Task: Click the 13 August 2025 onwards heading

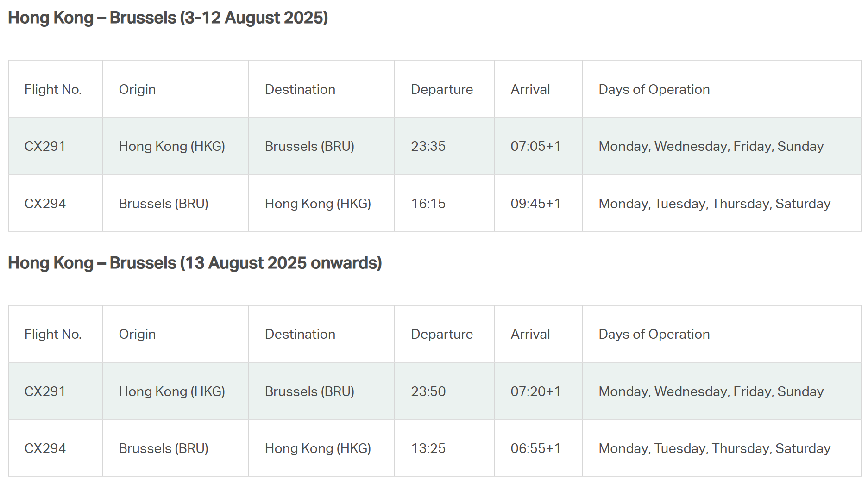Action: click(x=195, y=263)
